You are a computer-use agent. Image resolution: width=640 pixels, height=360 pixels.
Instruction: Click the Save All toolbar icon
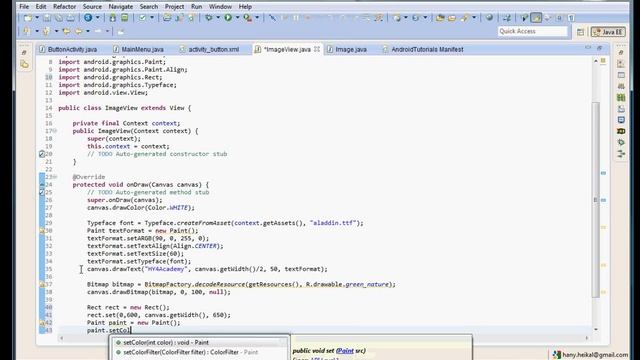click(x=59, y=18)
